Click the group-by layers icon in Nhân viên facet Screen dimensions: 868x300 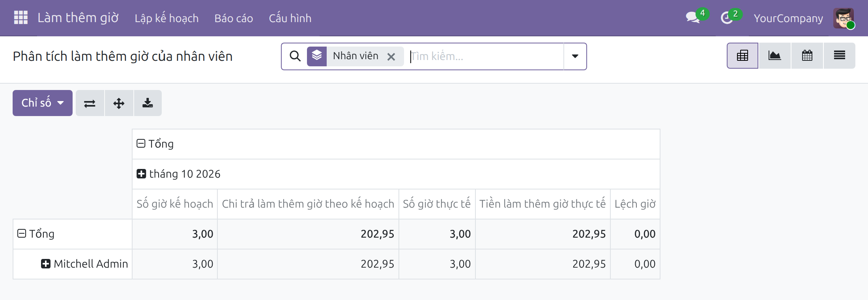pyautogui.click(x=317, y=56)
